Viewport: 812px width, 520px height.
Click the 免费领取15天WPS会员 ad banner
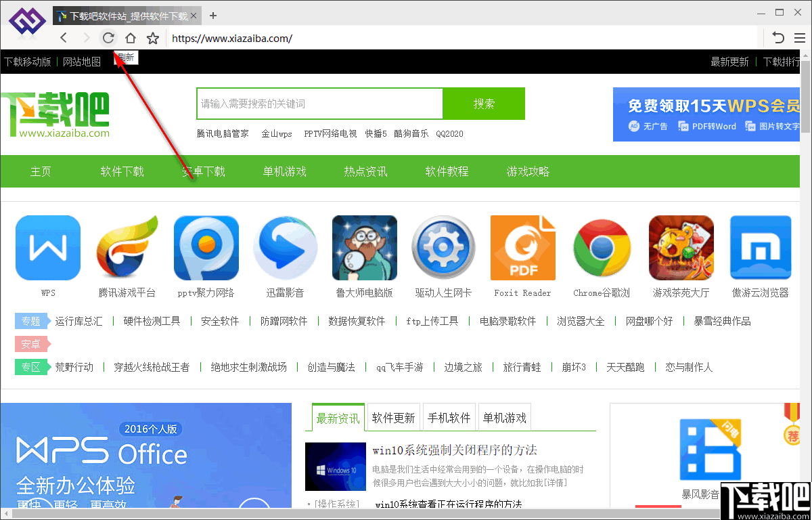[706, 114]
